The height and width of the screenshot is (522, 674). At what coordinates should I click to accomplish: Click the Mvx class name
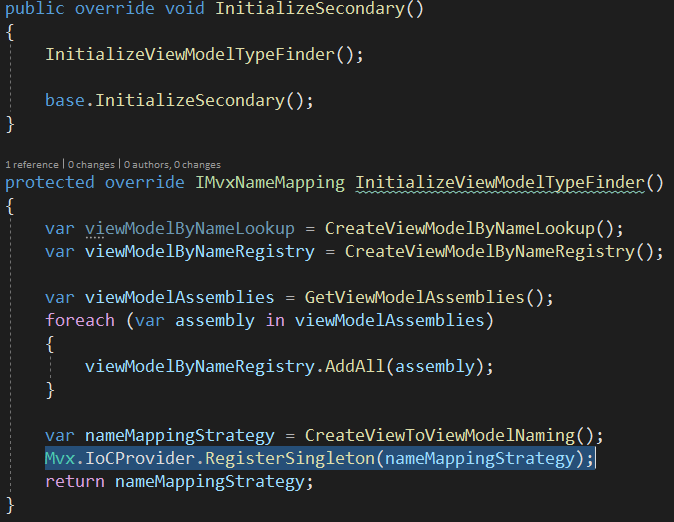pyautogui.click(x=60, y=458)
